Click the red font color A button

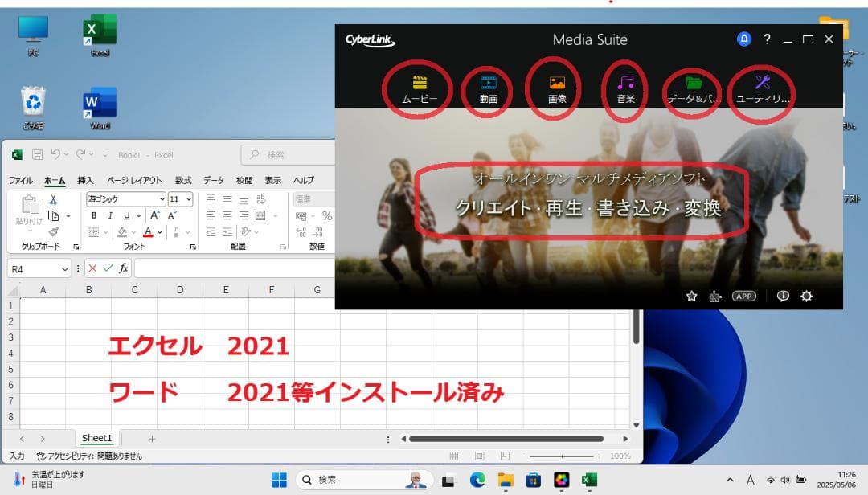[148, 232]
